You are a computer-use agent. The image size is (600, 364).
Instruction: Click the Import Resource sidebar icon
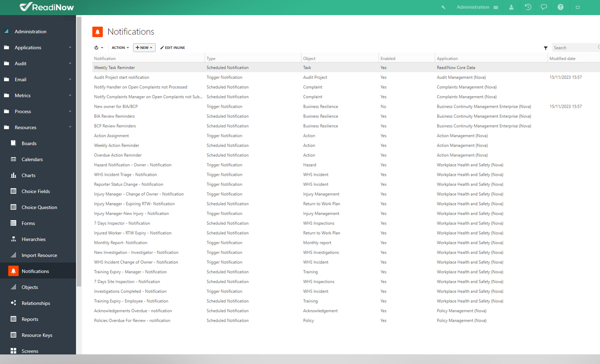click(14, 255)
